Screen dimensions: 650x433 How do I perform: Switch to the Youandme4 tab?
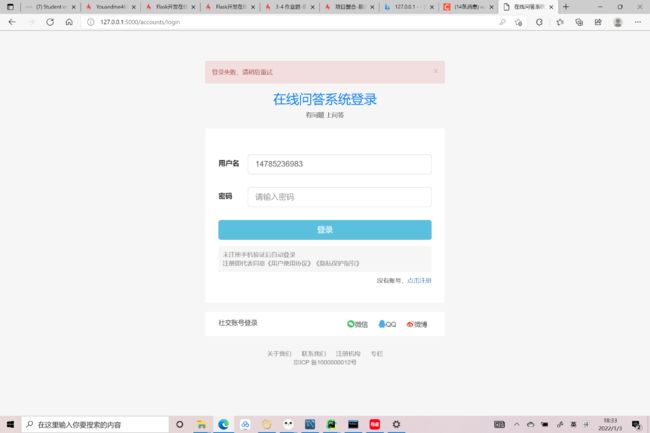110,7
